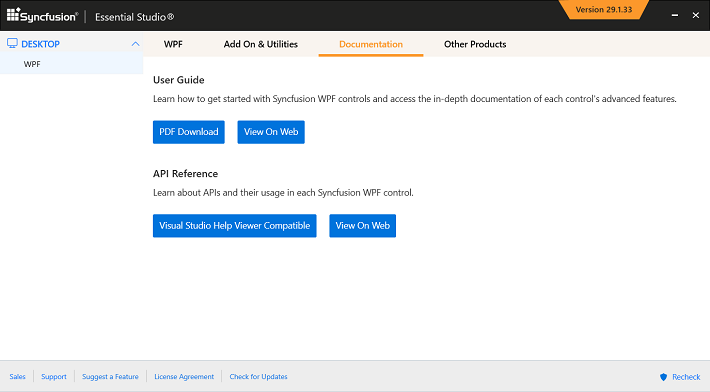Click the Syncfusion logo in title bar
This screenshot has width=710, height=392.
click(x=42, y=16)
